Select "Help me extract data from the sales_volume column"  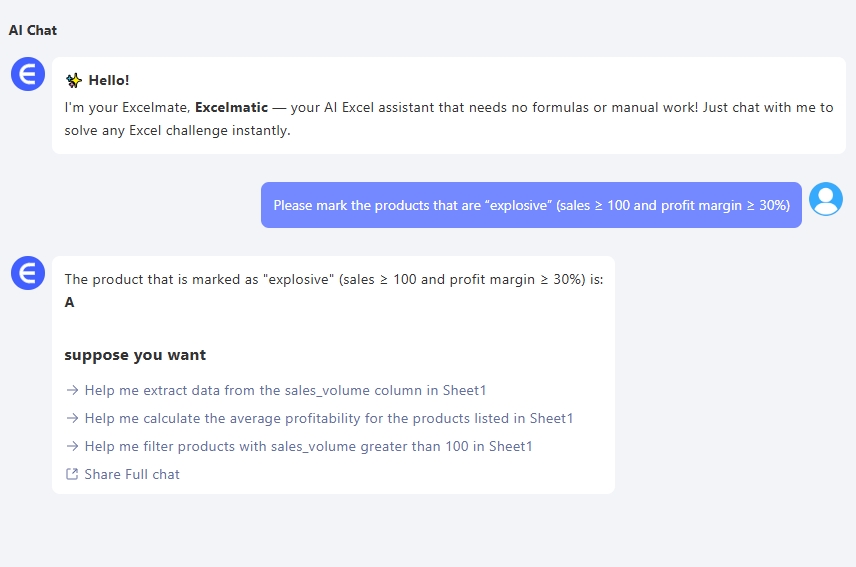(285, 390)
